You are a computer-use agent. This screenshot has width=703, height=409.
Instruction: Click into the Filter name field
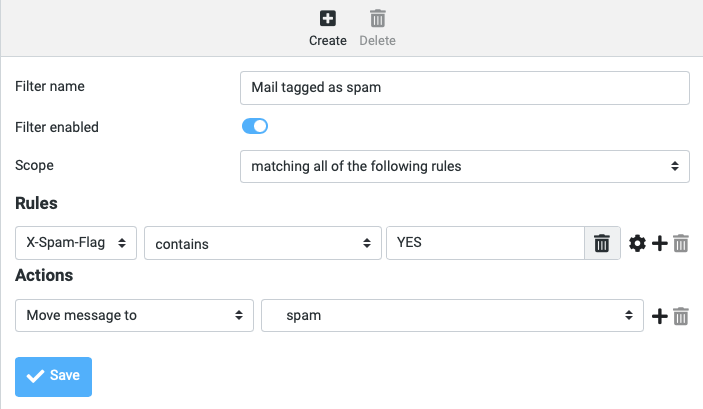464,88
